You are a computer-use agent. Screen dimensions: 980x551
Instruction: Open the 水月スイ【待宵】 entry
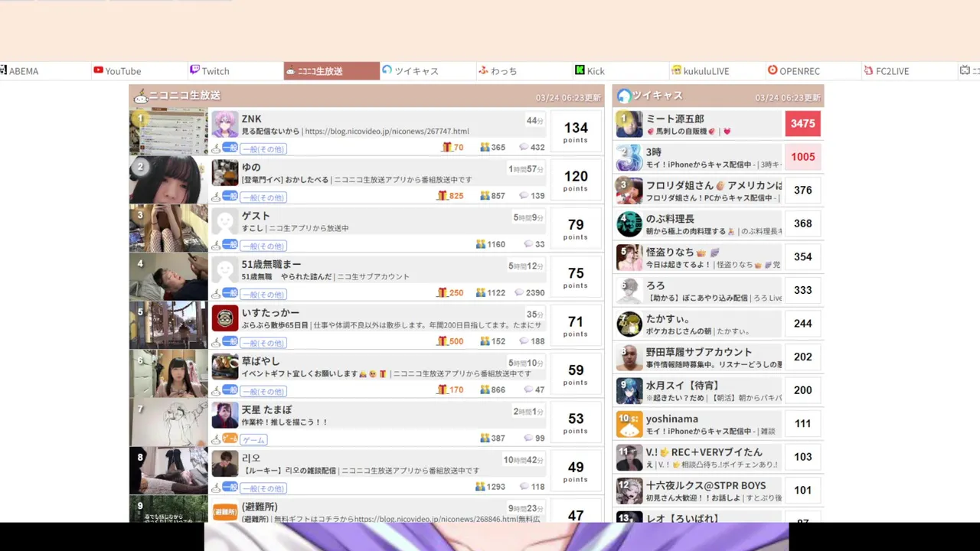coord(714,390)
